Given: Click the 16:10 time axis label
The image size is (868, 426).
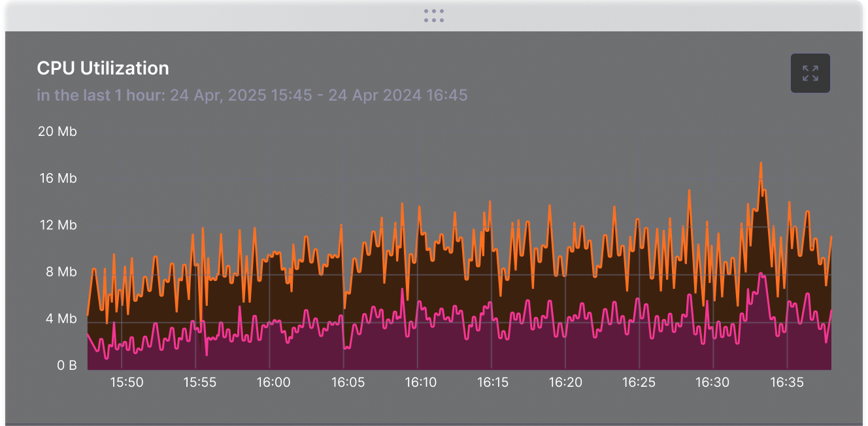Looking at the screenshot, I should [420, 382].
